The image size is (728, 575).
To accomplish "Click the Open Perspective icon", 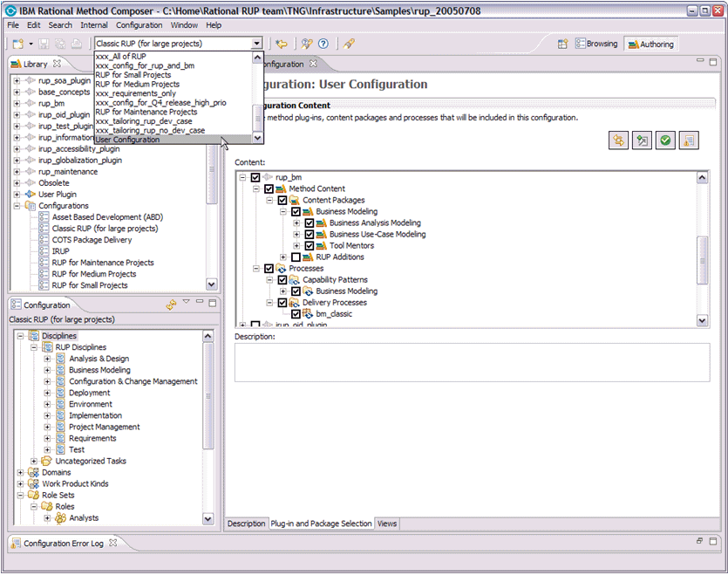I will click(562, 44).
